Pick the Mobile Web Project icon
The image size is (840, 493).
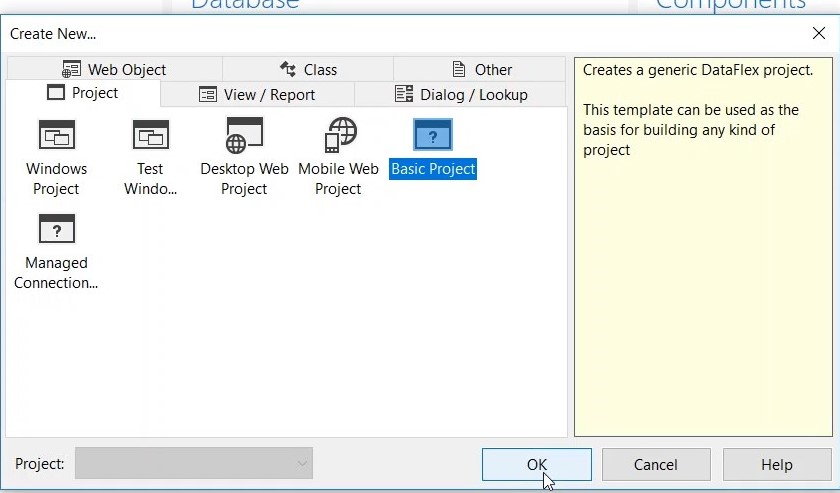[x=338, y=135]
